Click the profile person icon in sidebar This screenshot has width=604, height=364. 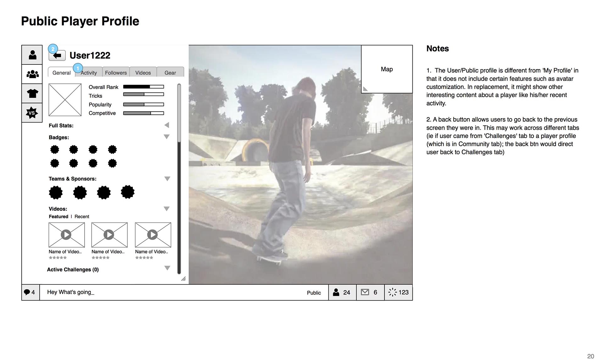32,55
